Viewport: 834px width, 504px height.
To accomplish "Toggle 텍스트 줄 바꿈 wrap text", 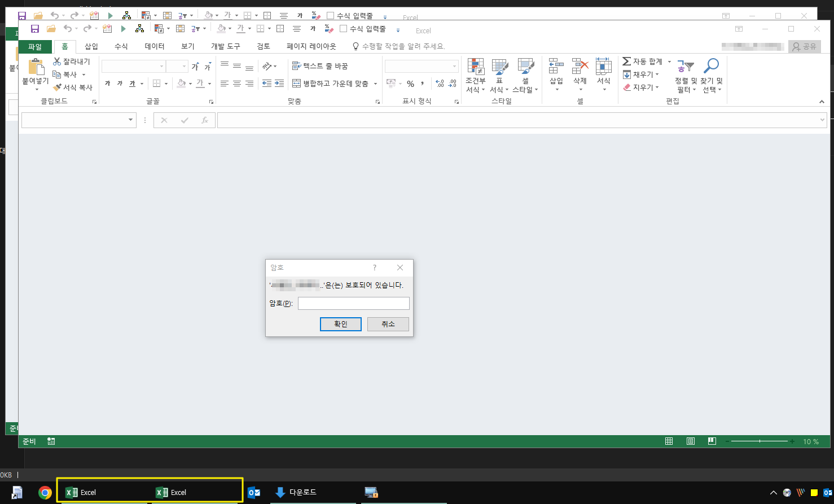I will [x=320, y=66].
